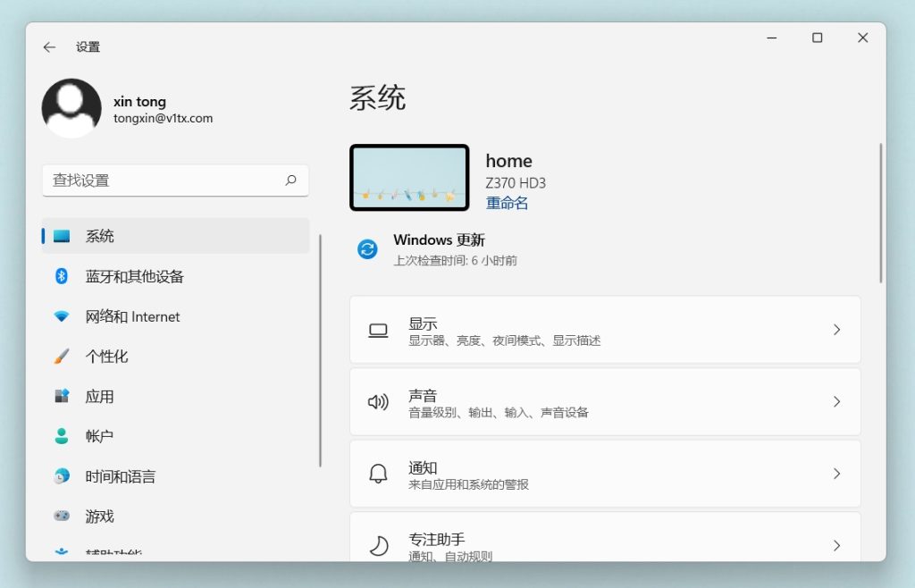Click the Accounts person icon in sidebar
The width and height of the screenshot is (915, 588).
point(62,436)
